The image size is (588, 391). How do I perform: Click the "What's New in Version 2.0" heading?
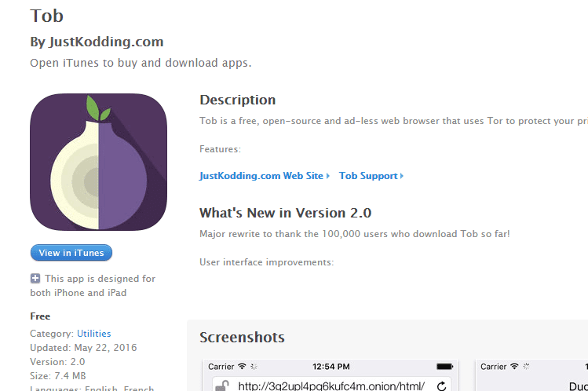coord(286,213)
